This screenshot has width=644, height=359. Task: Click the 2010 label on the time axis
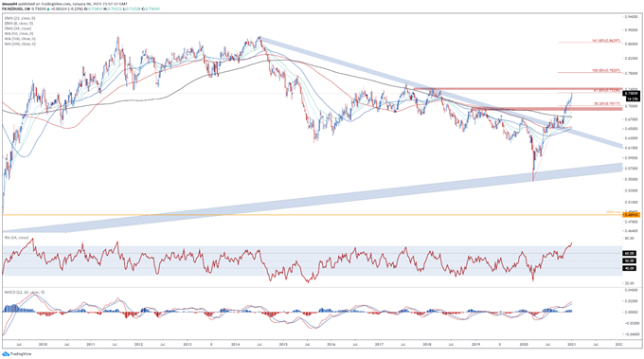click(x=43, y=344)
